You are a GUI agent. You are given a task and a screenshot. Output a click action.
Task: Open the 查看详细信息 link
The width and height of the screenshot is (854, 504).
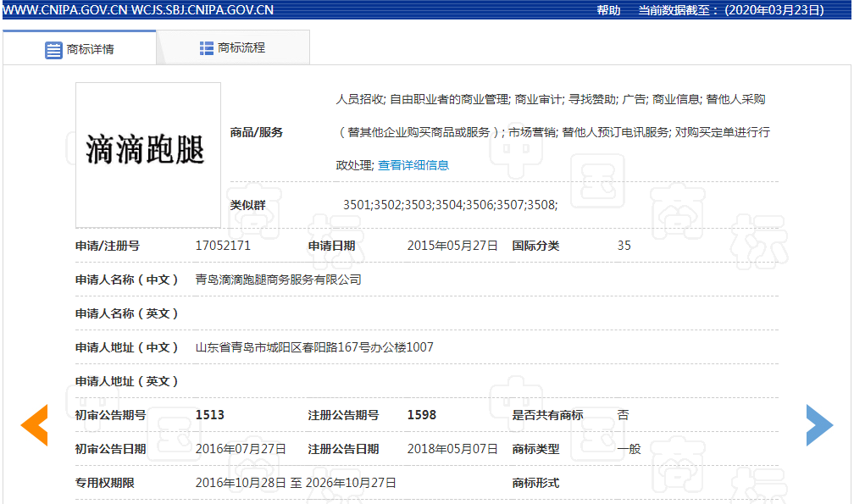click(x=415, y=165)
